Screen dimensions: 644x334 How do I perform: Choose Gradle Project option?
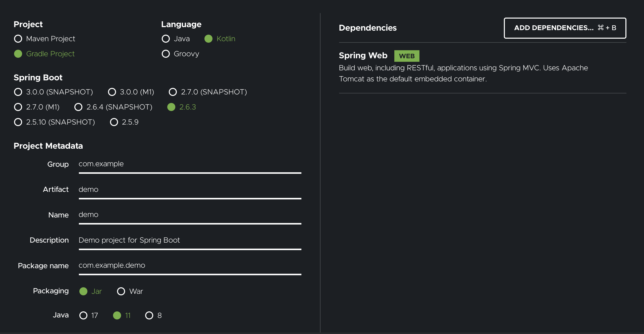18,54
